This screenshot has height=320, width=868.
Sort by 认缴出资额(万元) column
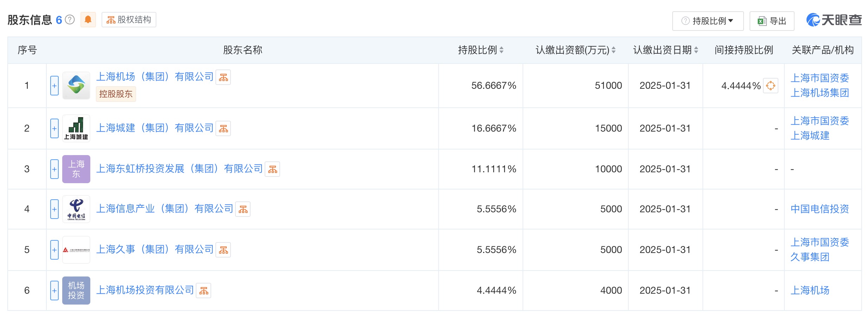coord(575,50)
